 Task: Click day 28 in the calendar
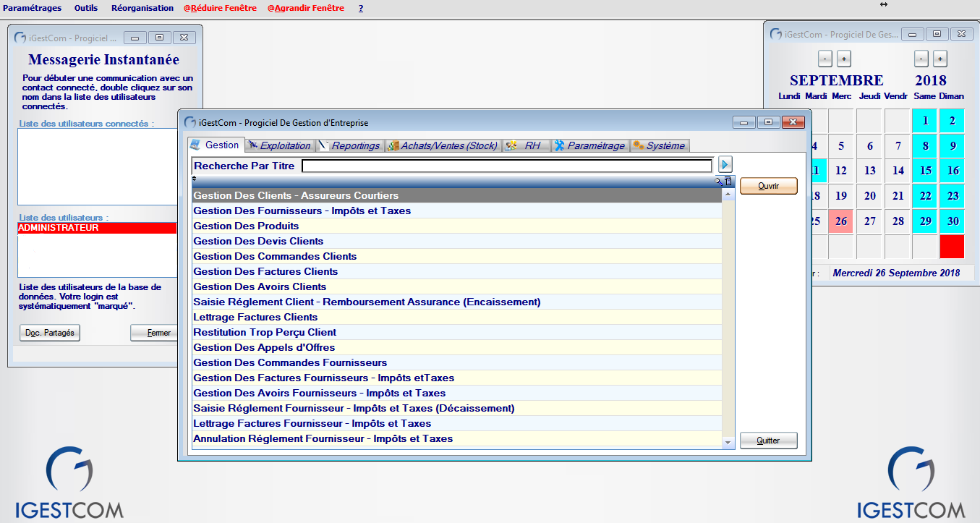[898, 221]
